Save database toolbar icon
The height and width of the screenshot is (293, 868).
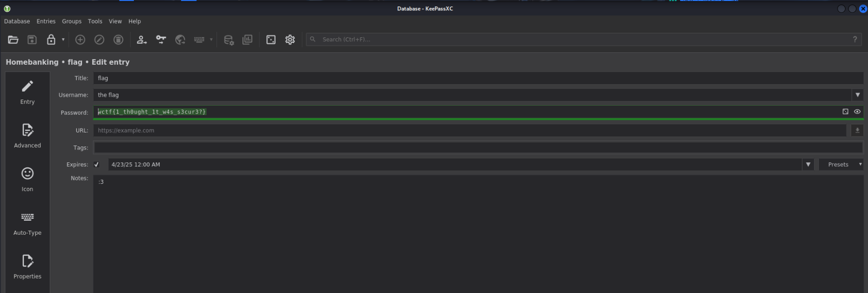[32, 40]
